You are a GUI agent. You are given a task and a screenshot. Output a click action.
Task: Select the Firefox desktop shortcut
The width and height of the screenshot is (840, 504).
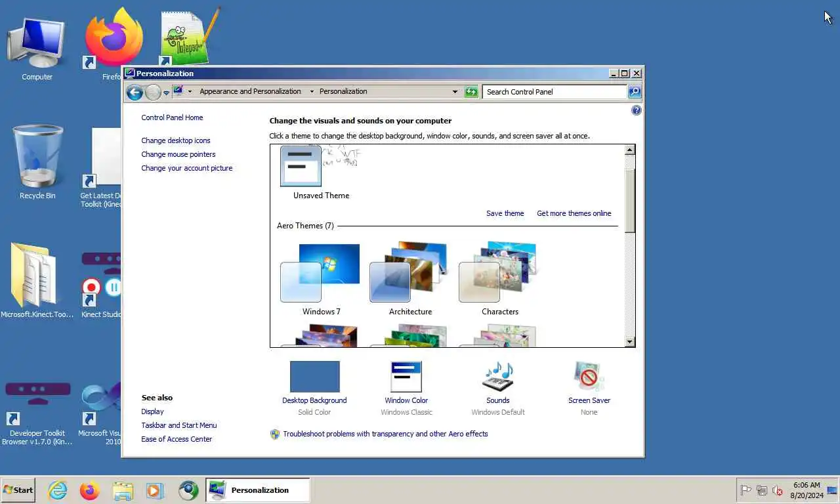112,43
